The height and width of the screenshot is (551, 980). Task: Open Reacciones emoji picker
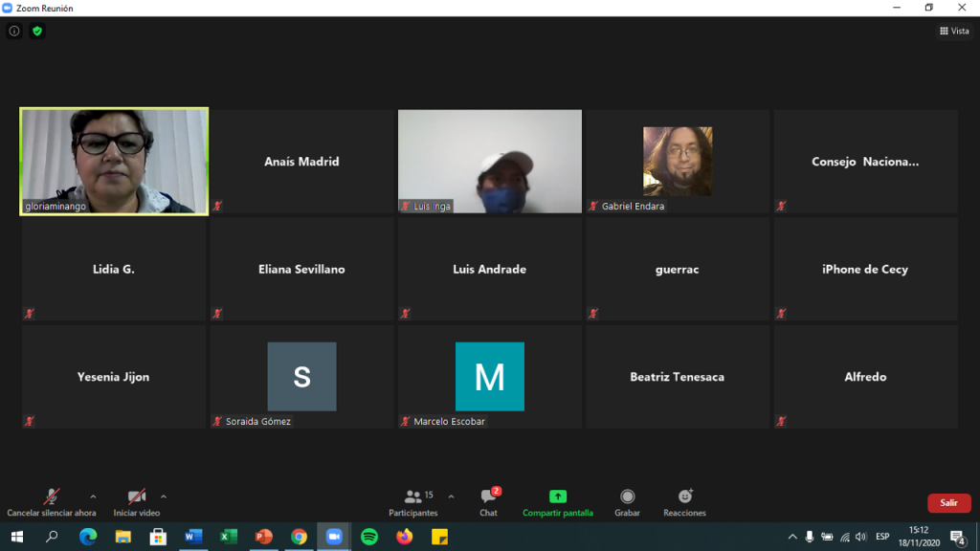pos(684,501)
